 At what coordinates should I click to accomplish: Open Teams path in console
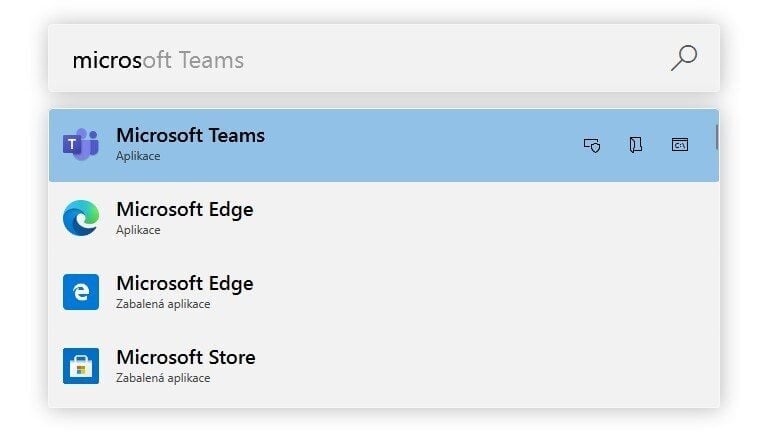[x=680, y=145]
